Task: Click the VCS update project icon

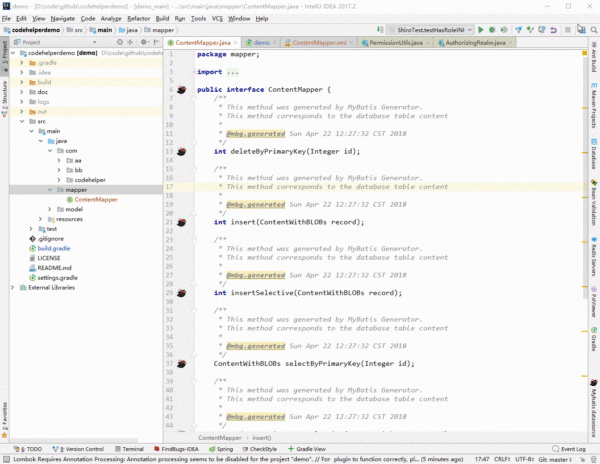Action: click(518, 30)
